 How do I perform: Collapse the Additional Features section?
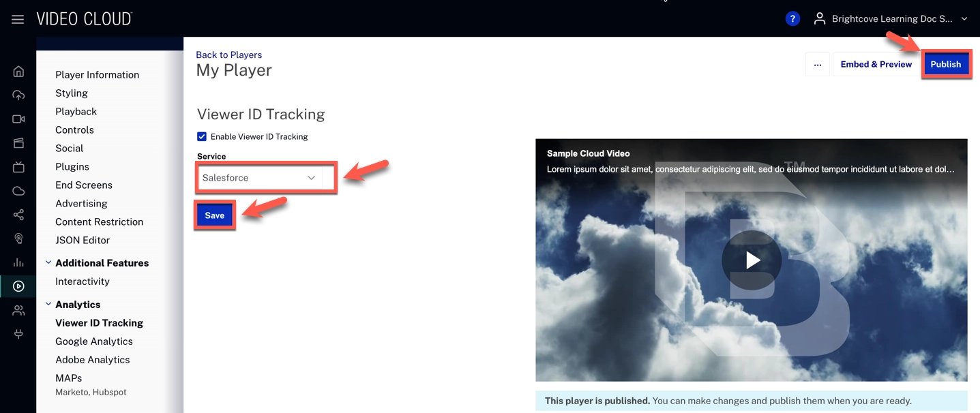click(48, 263)
